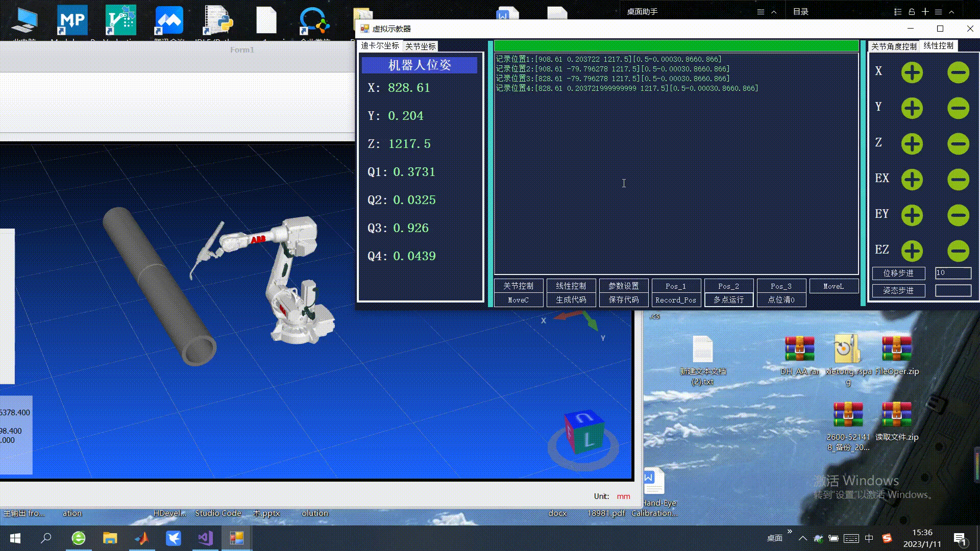Click the EX minus rotation button

pos(958,180)
